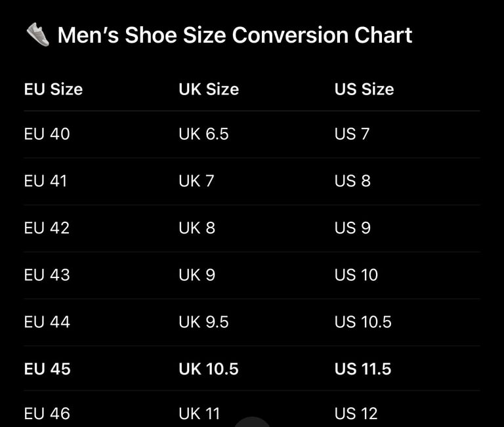Select the EU Size column header

coord(53,89)
